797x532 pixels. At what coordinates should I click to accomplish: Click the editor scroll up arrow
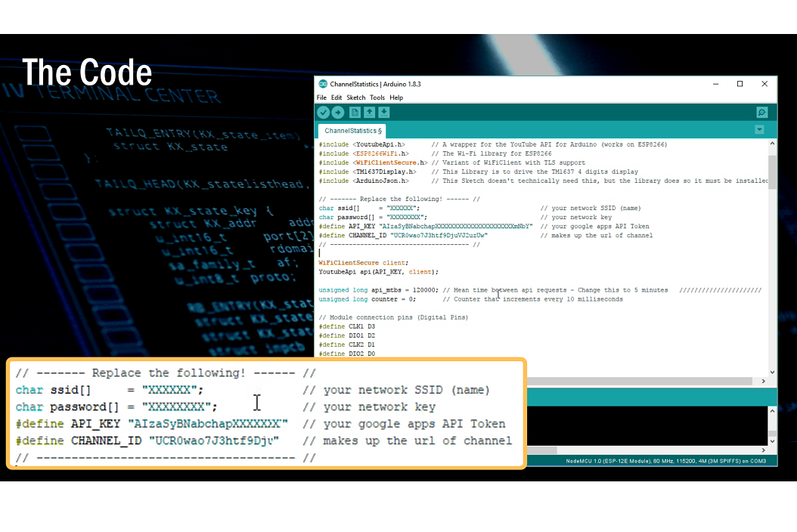tap(772, 144)
